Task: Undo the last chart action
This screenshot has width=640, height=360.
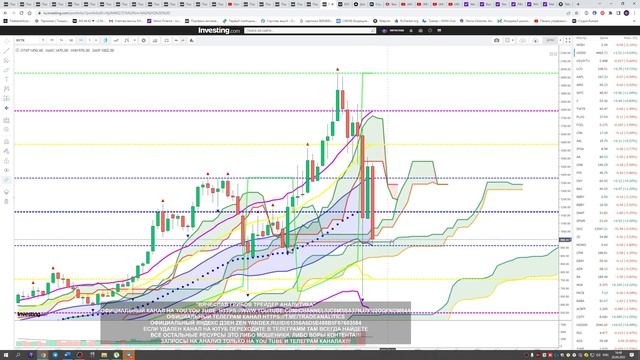Action: tap(176, 40)
